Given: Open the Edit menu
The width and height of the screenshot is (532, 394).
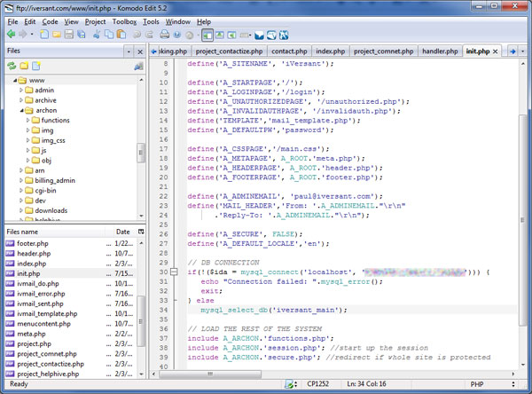Looking at the screenshot, I should [x=29, y=21].
